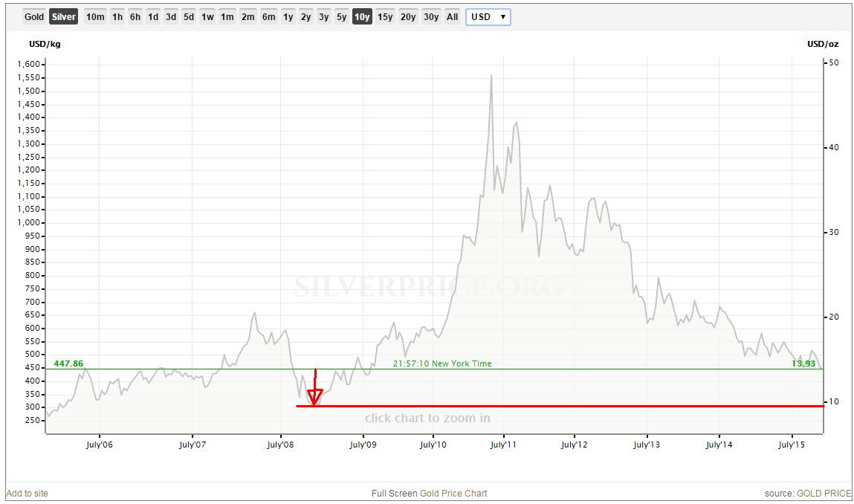
Task: Select the 10m time range
Action: [95, 16]
